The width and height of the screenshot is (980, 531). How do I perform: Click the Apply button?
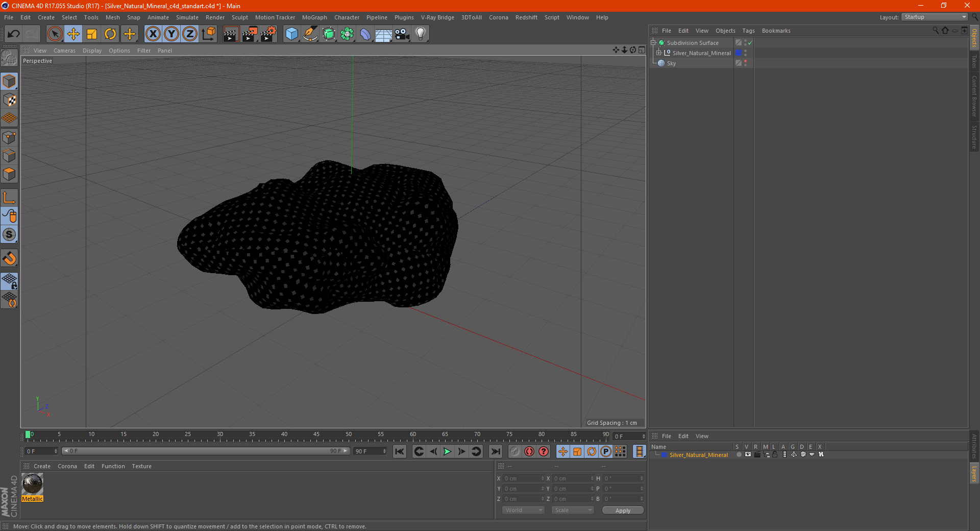coord(623,511)
